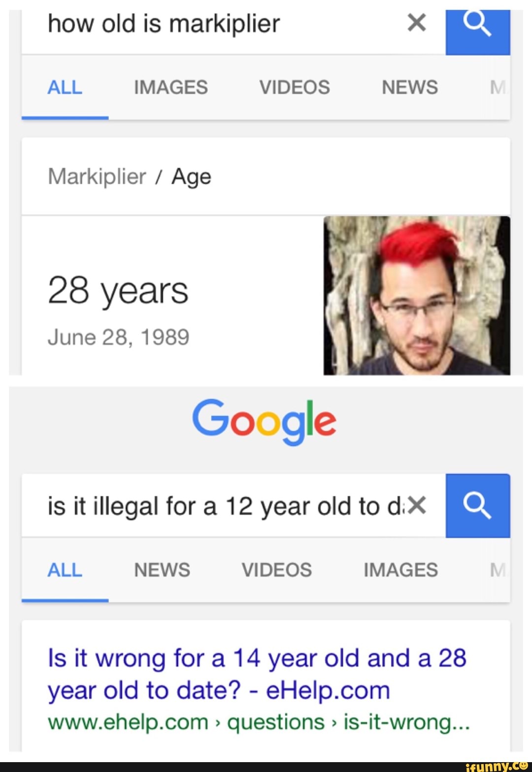Click the lower blue search magnifier button
This screenshot has width=532, height=772.
coord(477,506)
